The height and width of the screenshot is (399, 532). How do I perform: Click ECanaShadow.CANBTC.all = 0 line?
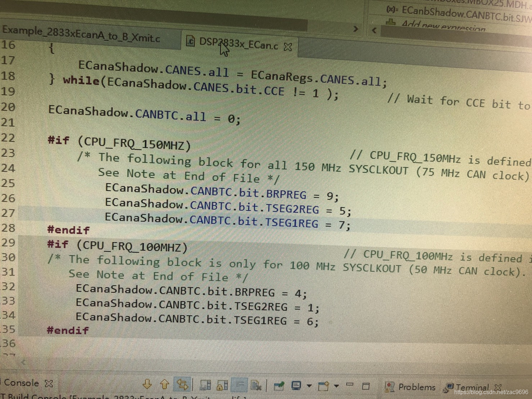coord(144,114)
